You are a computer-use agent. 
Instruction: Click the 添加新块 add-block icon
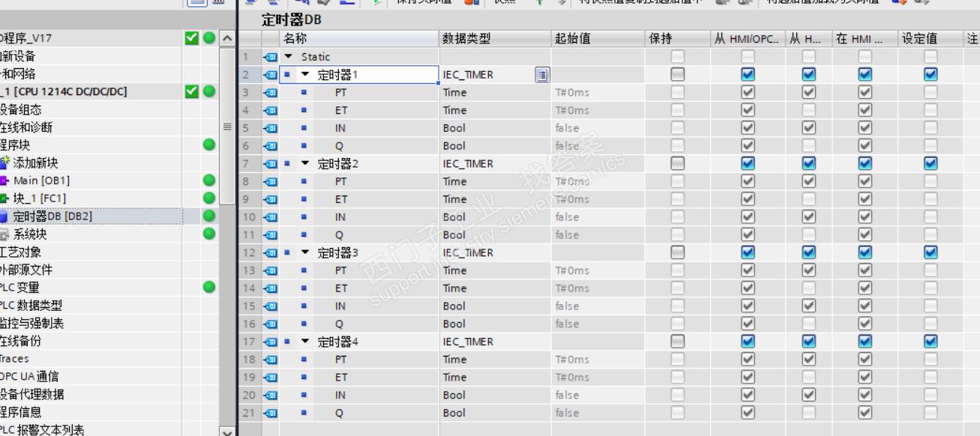[6, 163]
